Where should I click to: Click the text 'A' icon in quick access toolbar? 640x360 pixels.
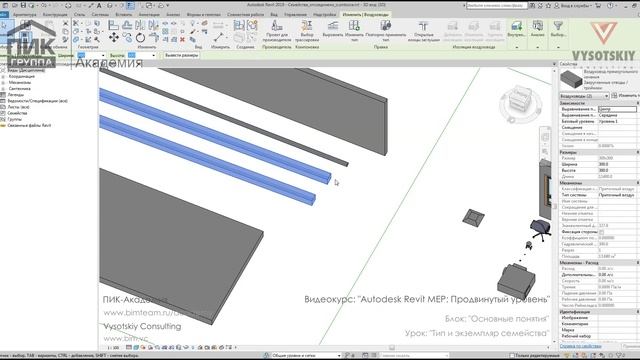99,5
